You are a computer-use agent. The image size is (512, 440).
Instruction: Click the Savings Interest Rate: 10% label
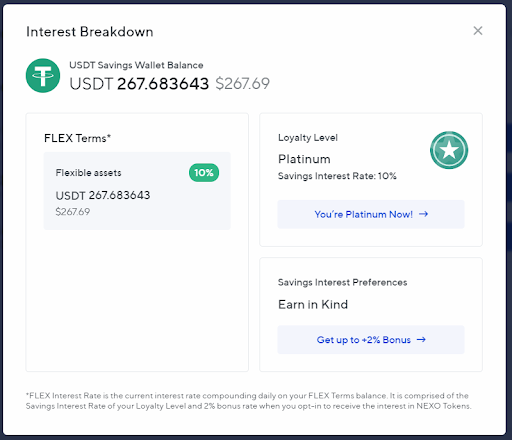click(337, 176)
